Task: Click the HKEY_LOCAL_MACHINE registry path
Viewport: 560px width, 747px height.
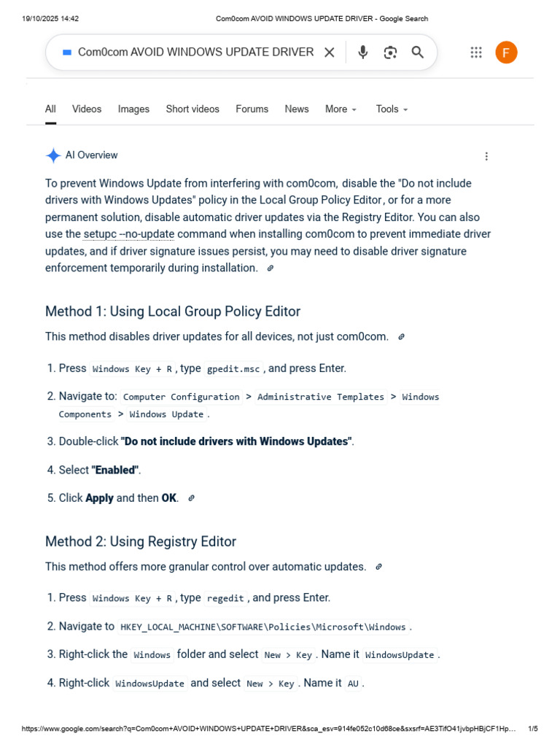Action: [262, 627]
